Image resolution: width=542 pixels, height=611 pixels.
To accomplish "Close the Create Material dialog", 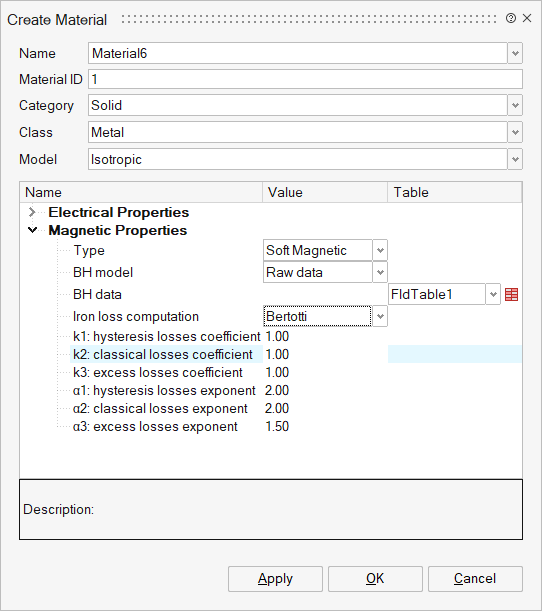I will click(x=527, y=18).
